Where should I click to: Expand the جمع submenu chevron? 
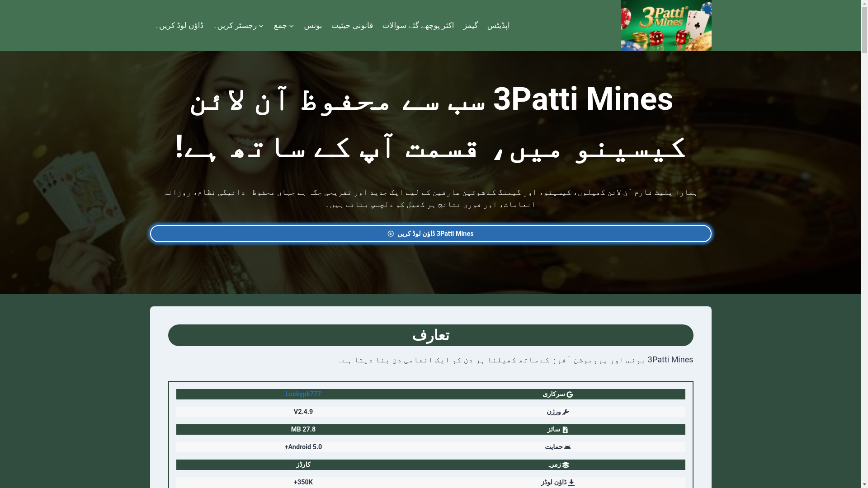tap(291, 26)
